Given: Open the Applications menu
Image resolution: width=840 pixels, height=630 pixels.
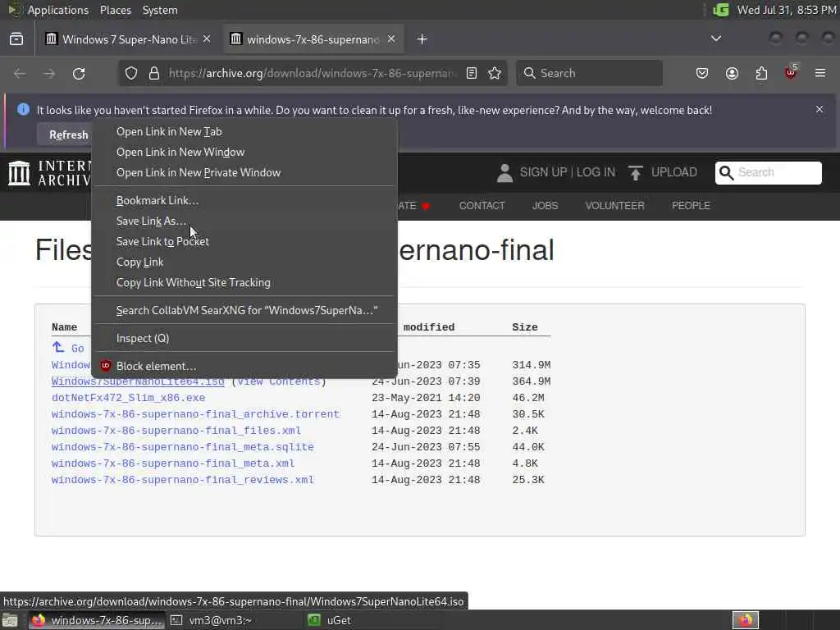Looking at the screenshot, I should click(x=58, y=10).
